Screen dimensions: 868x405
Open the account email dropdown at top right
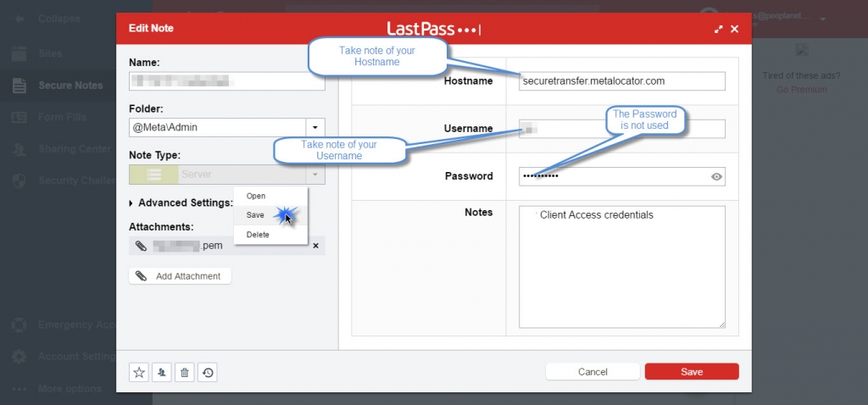823,19
